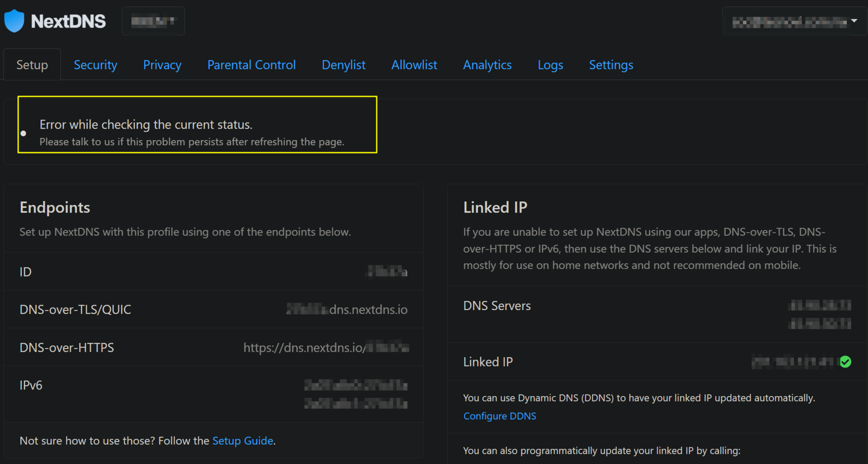Click the Endpoints section heading
The width and height of the screenshot is (868, 464).
pyautogui.click(x=55, y=207)
